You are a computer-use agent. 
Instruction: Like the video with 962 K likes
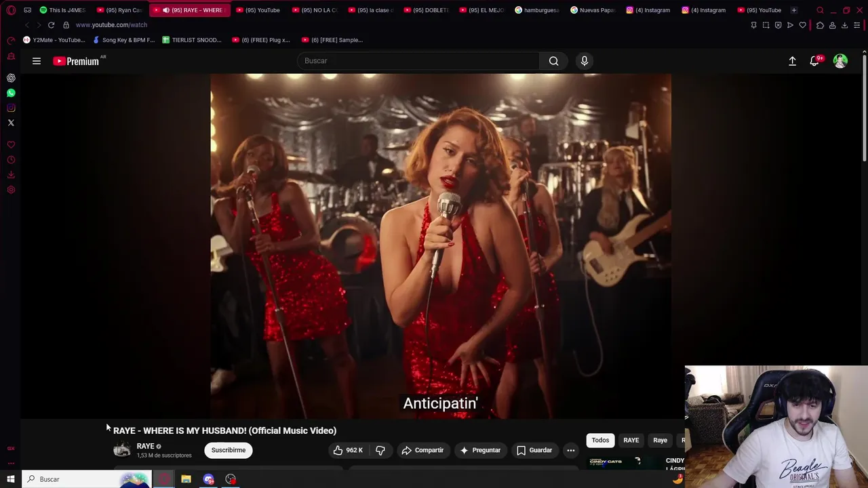(348, 450)
